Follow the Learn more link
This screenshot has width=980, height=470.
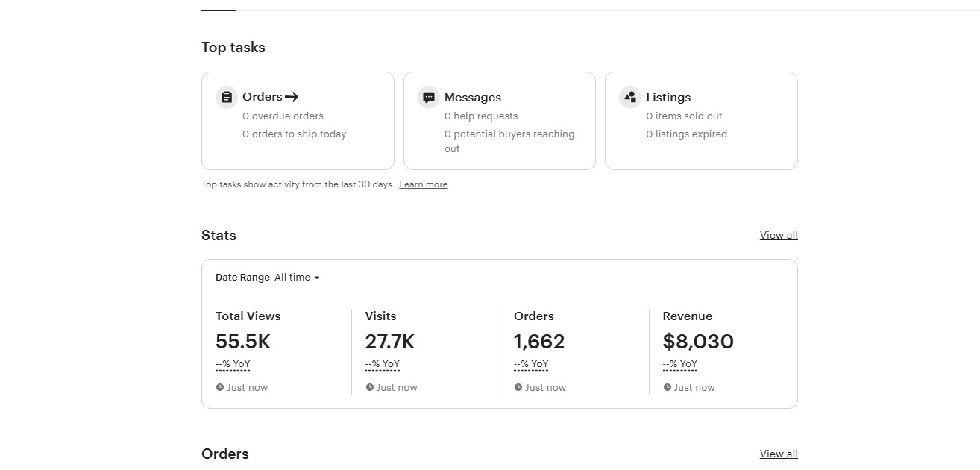(424, 184)
